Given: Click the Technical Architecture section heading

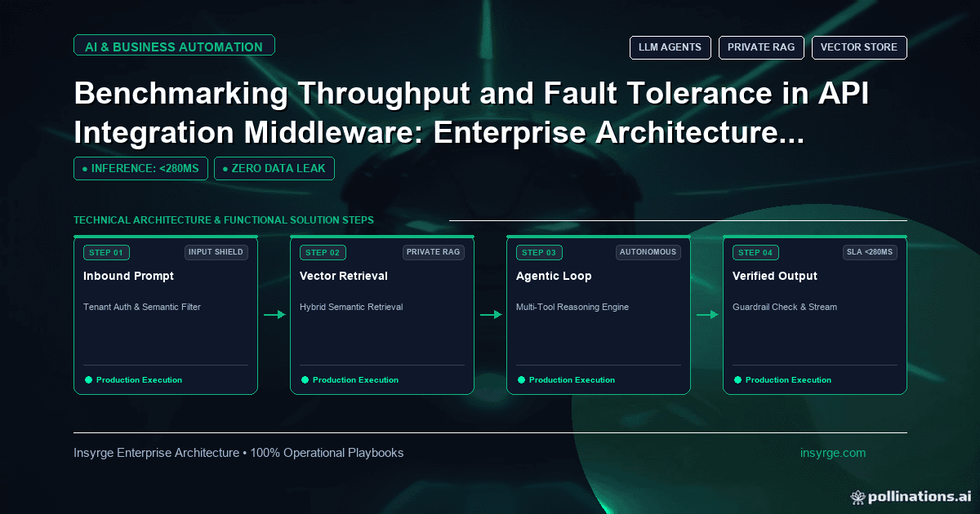Looking at the screenshot, I should coord(224,220).
